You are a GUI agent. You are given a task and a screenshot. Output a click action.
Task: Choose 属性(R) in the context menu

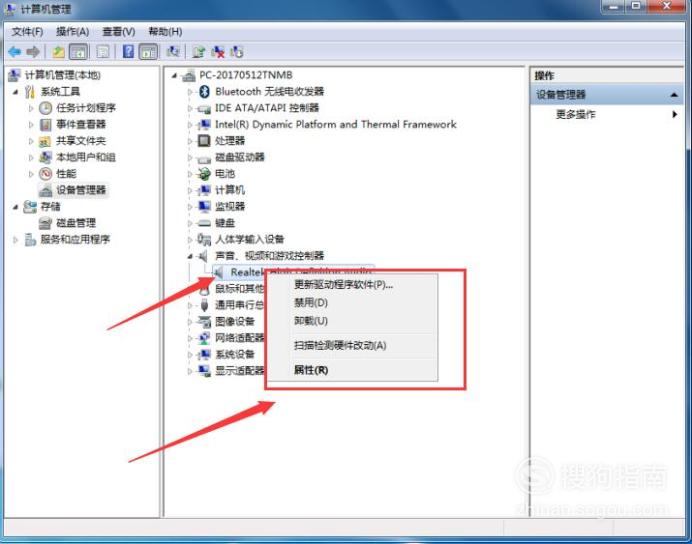[311, 370]
